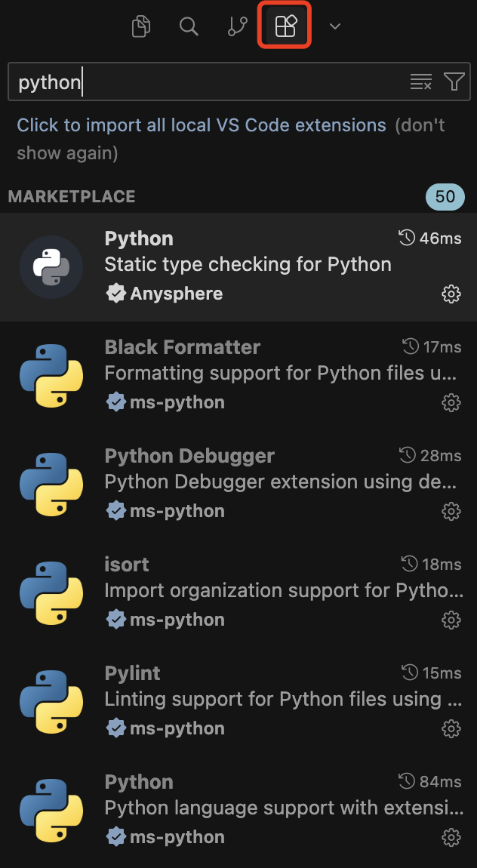Click the 50 results count badge
Image resolution: width=477 pixels, height=868 pixels.
click(x=445, y=196)
